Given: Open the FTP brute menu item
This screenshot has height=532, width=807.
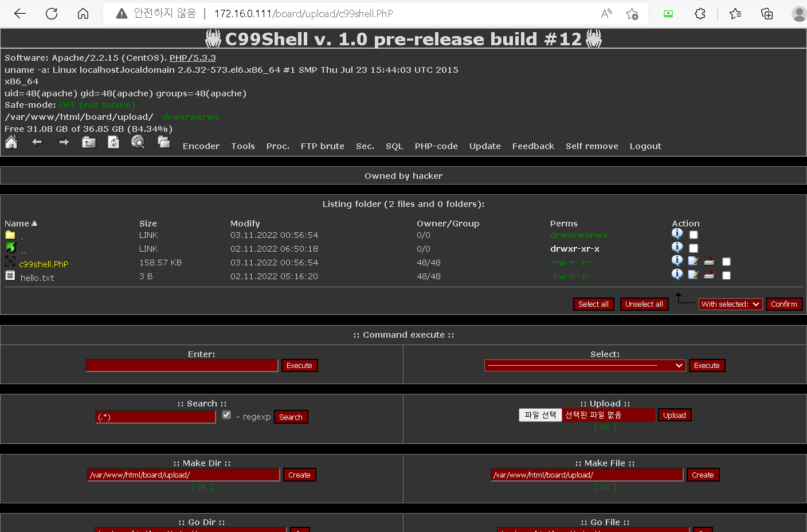Looking at the screenshot, I should point(323,146).
